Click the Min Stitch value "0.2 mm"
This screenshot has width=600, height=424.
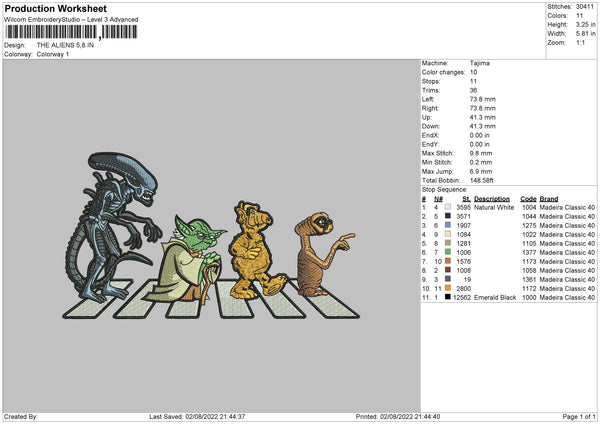pyautogui.click(x=481, y=162)
